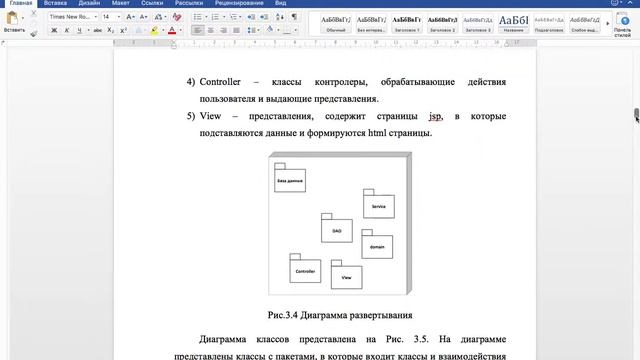Open the Styles Pane (Панель стилей)
The image size is (640, 360).
622,25
